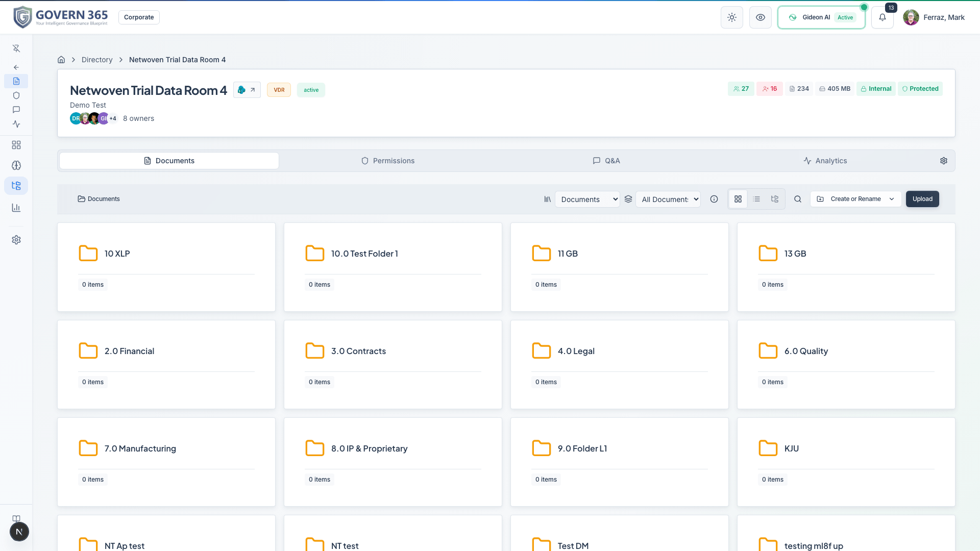Screen dimensions: 980x551
Task: Click the Upload button
Action: click(x=922, y=199)
